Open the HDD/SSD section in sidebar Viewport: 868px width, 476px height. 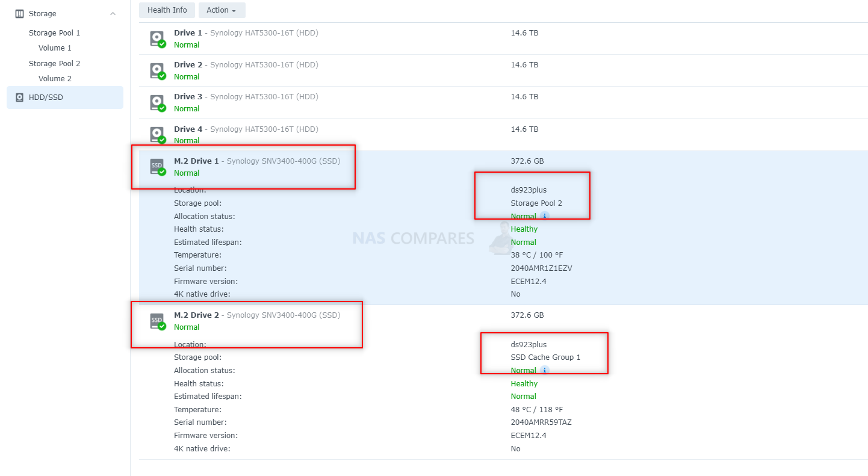coord(65,97)
